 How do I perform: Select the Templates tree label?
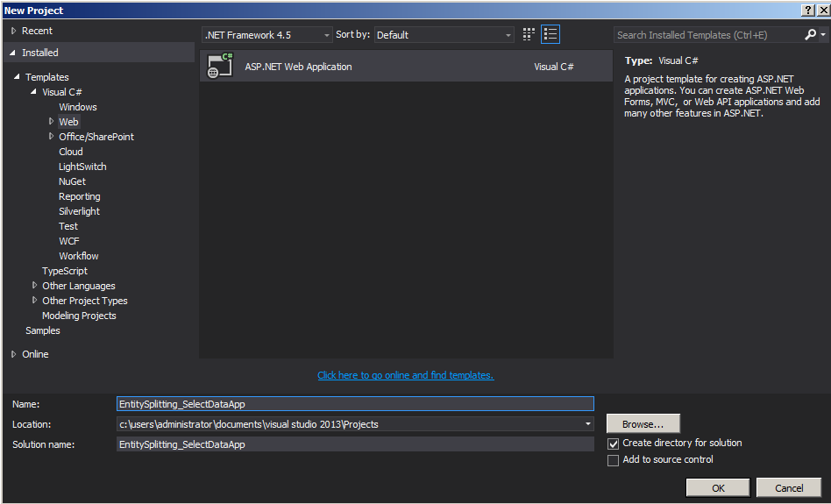pyautogui.click(x=47, y=77)
